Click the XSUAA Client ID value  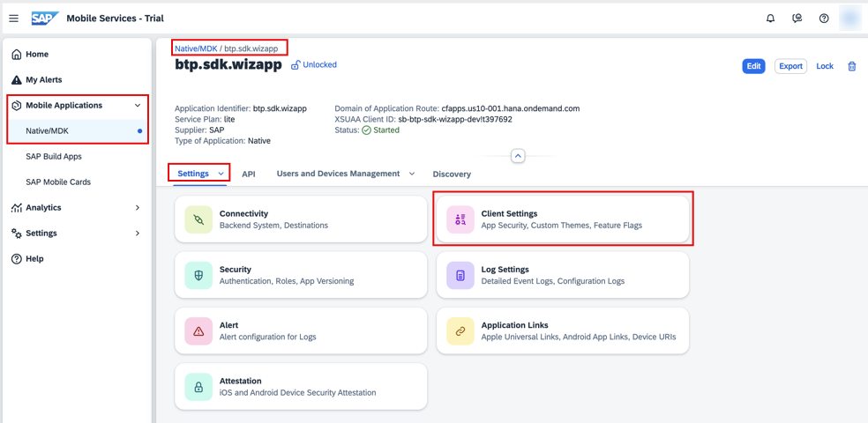click(x=455, y=120)
